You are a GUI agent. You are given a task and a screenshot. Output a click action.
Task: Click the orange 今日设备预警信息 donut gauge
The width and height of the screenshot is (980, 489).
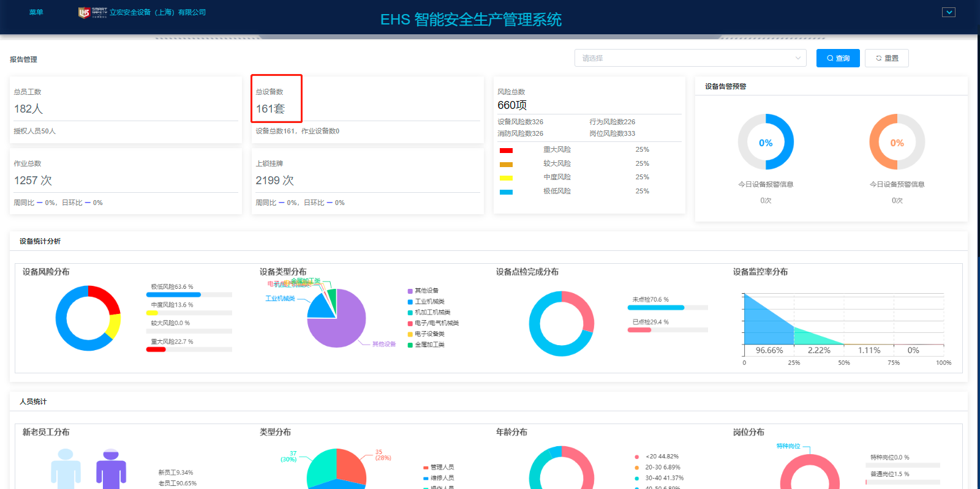[897, 142]
